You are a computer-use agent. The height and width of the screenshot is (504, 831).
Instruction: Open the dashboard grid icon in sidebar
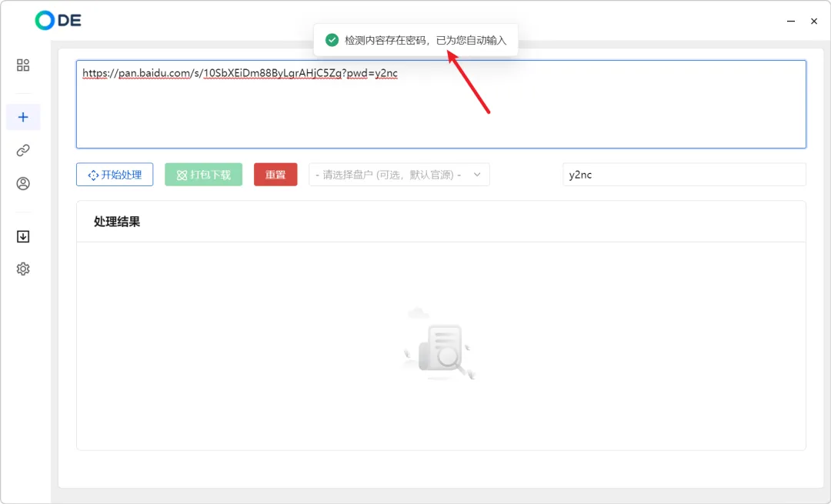tap(23, 65)
